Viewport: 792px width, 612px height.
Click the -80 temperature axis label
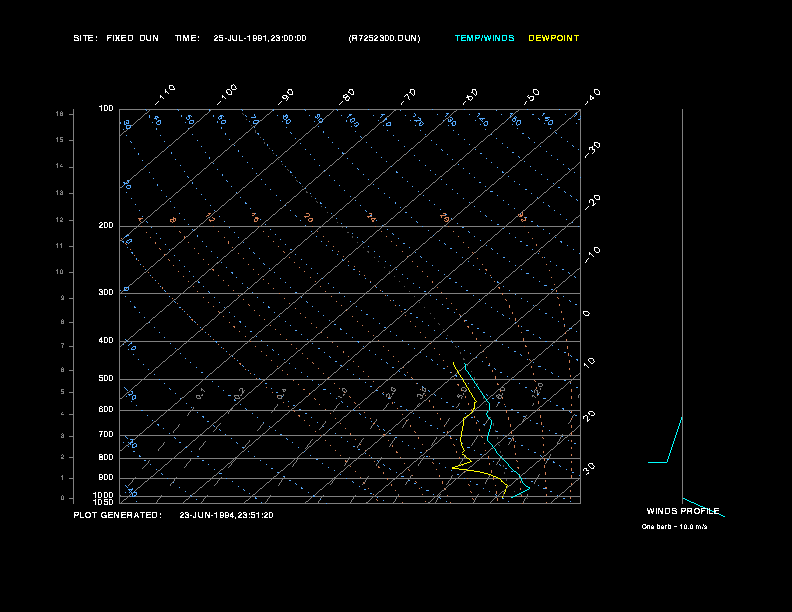347,97
